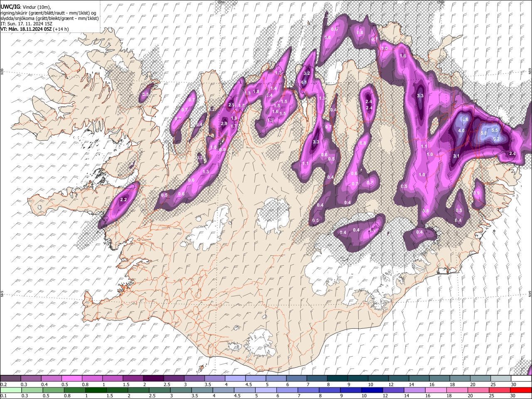Pick lower legend swatch between 4.5 and 5

tap(244, 390)
